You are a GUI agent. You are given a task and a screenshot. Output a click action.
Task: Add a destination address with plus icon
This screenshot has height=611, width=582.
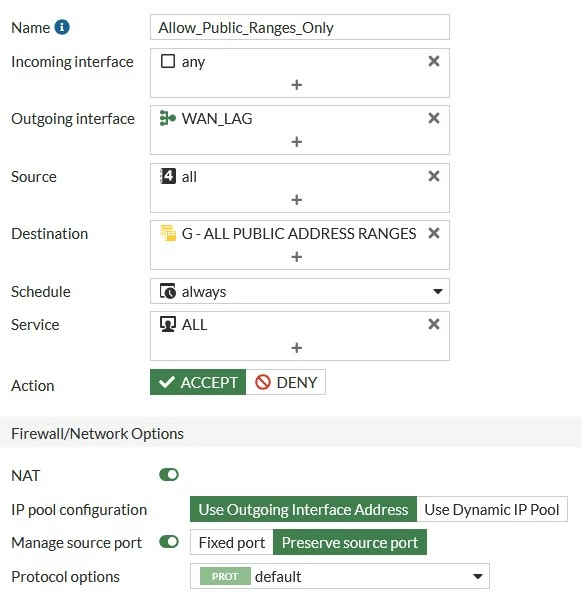(296, 256)
